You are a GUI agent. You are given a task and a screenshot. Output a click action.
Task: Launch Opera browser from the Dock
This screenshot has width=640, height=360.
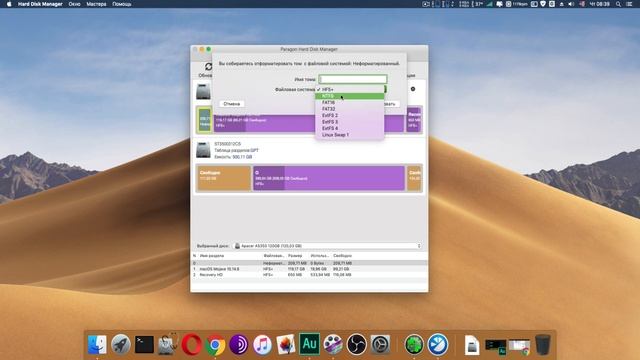[x=191, y=344]
